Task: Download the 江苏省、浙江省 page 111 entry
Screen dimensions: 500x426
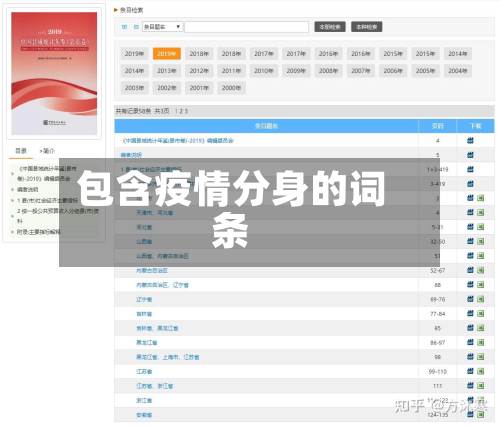Action: click(x=470, y=386)
